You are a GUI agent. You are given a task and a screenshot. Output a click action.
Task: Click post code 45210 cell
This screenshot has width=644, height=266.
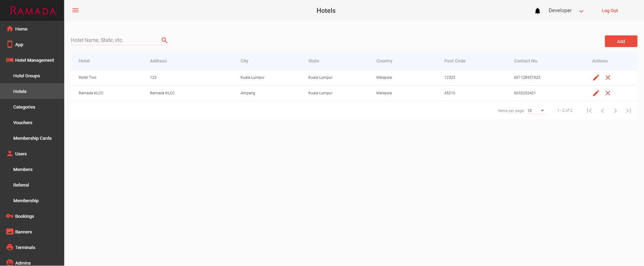450,93
